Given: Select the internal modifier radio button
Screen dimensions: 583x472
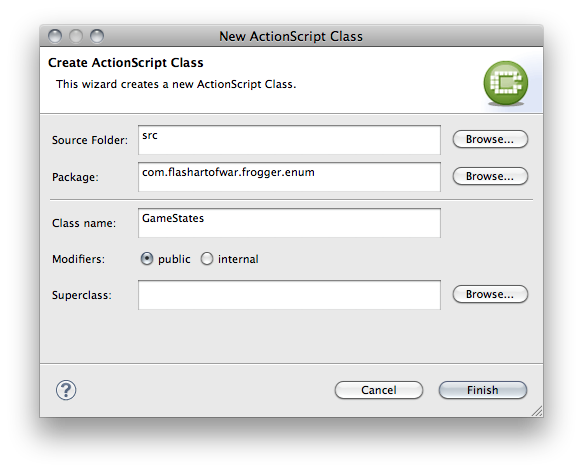Looking at the screenshot, I should pyautogui.click(x=207, y=259).
